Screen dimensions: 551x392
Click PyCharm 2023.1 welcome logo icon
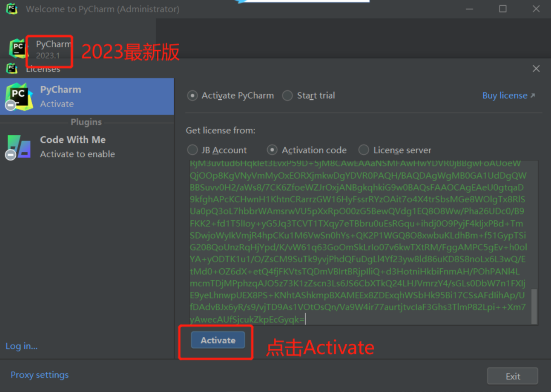(18, 48)
